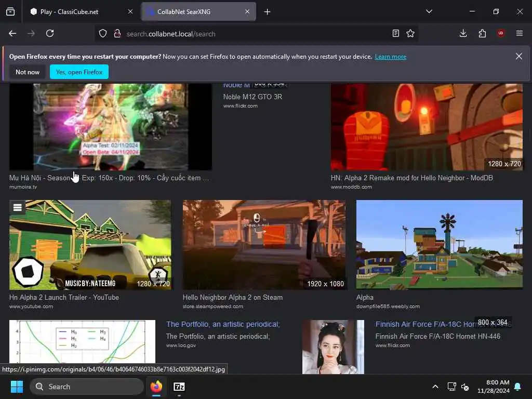Open the Windows Start menu
Viewport: 532px width, 399px height.
click(x=17, y=387)
